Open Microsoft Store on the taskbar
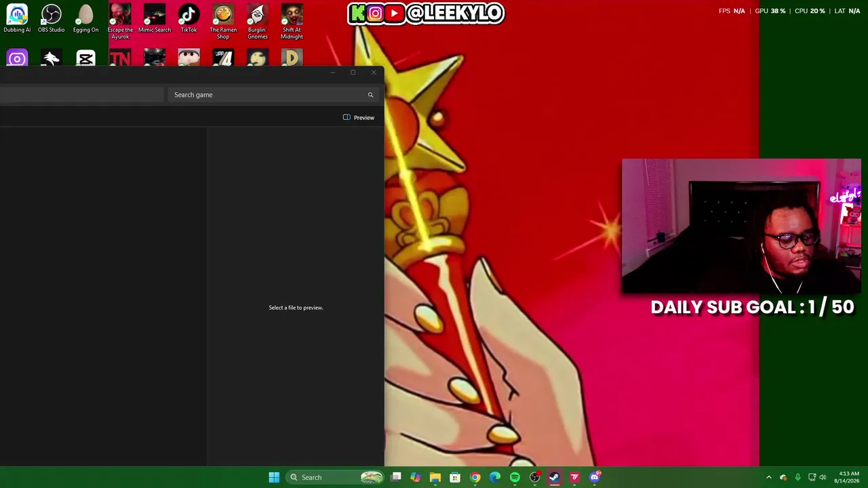The width and height of the screenshot is (868, 488). click(x=455, y=477)
